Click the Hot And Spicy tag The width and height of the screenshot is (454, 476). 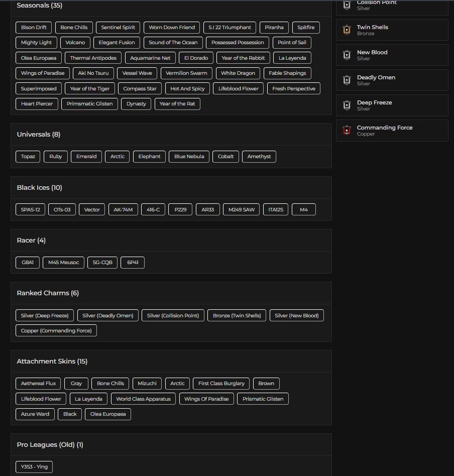point(188,89)
